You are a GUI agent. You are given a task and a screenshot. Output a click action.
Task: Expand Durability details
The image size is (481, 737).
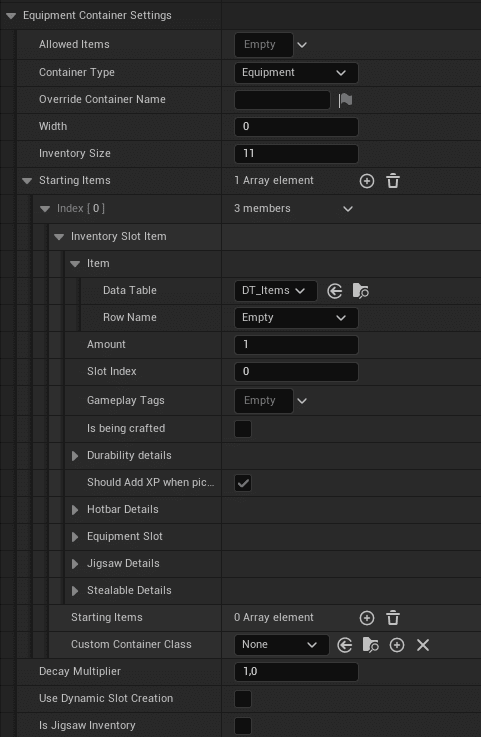pyautogui.click(x=75, y=456)
